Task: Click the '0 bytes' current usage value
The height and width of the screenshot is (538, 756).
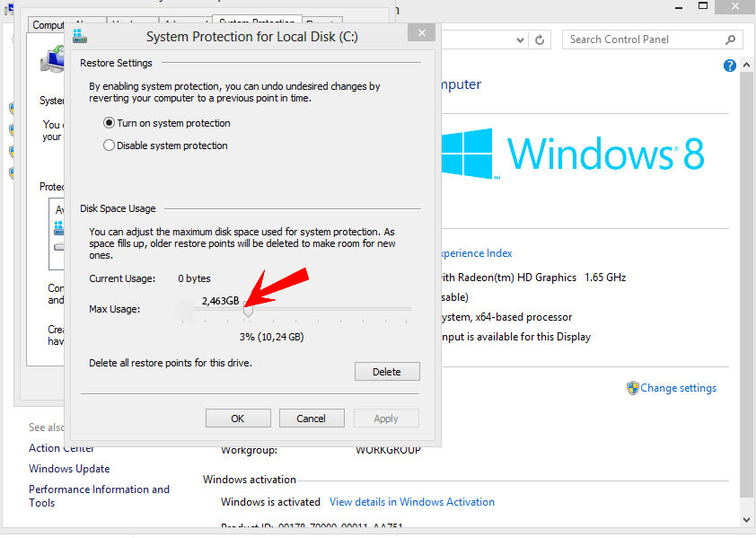Action: coord(194,278)
